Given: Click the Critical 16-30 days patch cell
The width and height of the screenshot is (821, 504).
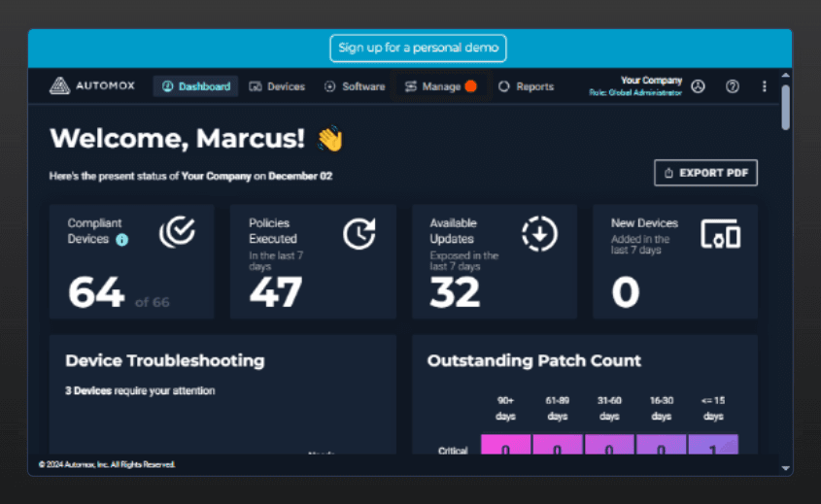Looking at the screenshot, I should point(662,445).
